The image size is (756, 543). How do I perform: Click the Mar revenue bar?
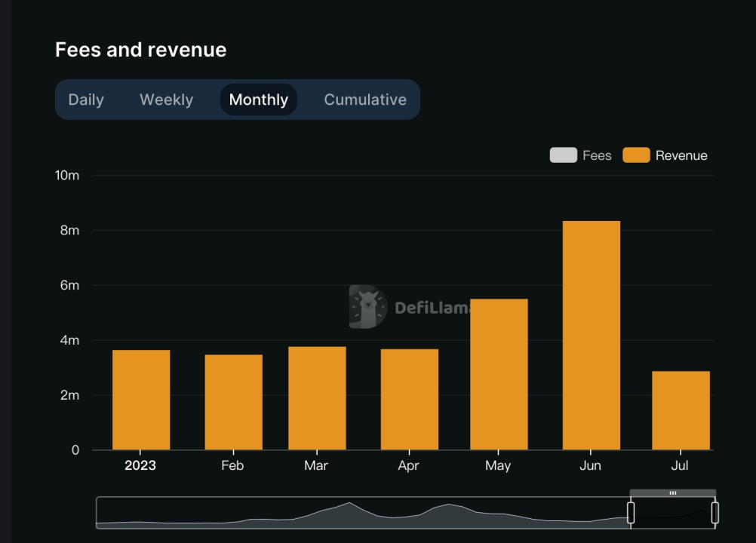[317, 398]
